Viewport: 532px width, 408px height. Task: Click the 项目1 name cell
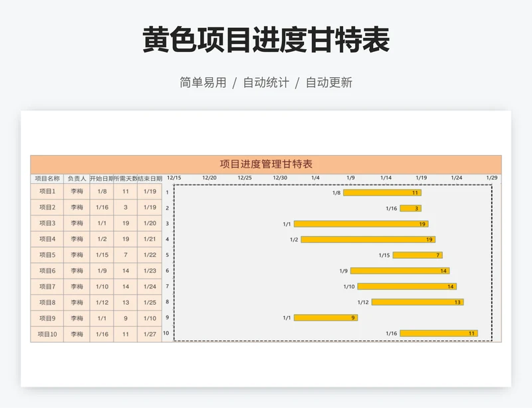(47, 191)
